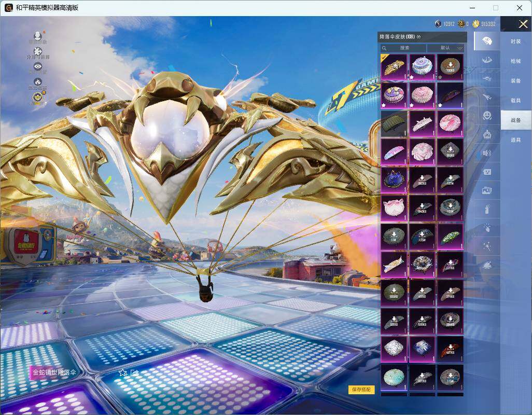This screenshot has height=415, width=532.
Task: Open the airplane skin category icon
Action: pyautogui.click(x=487, y=98)
